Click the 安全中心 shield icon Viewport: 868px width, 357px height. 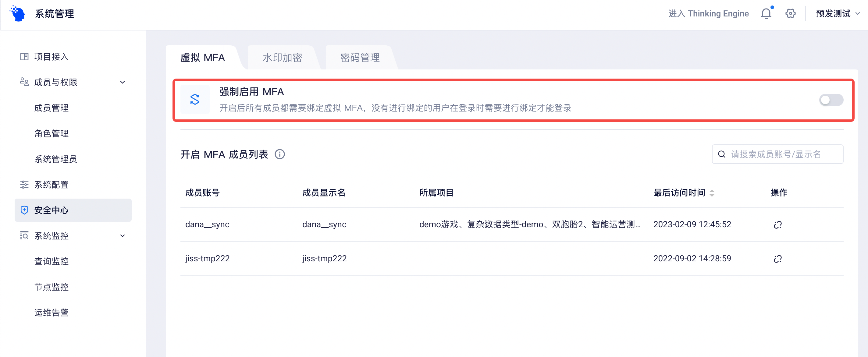(24, 210)
